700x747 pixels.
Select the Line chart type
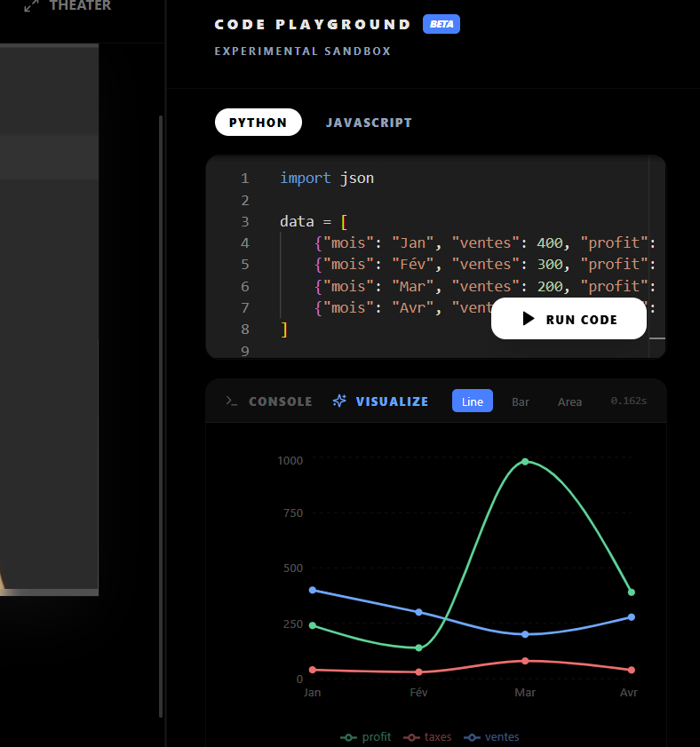[473, 401]
